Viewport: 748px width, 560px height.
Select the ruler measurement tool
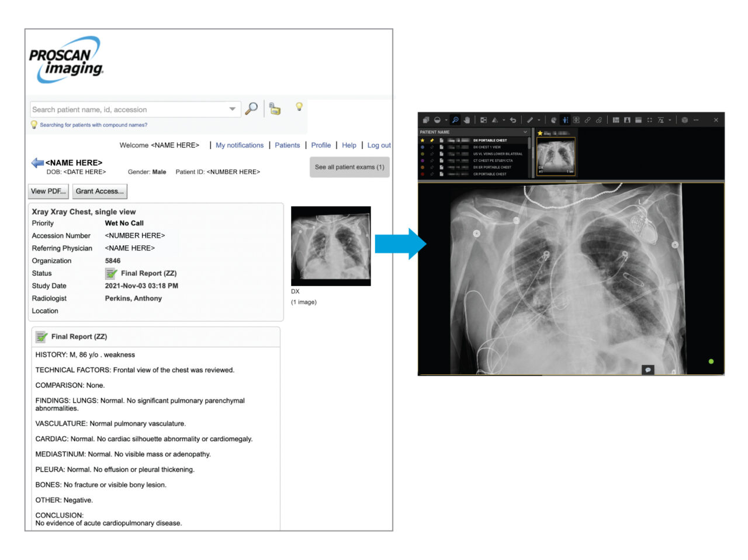coord(529,120)
